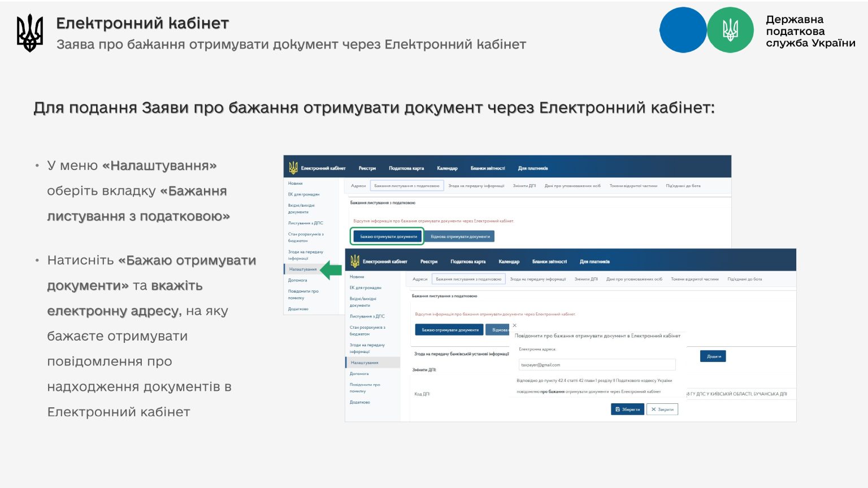The image size is (868, 488).
Task: Click the black trident emblem beside the slide title
Action: coord(29,33)
